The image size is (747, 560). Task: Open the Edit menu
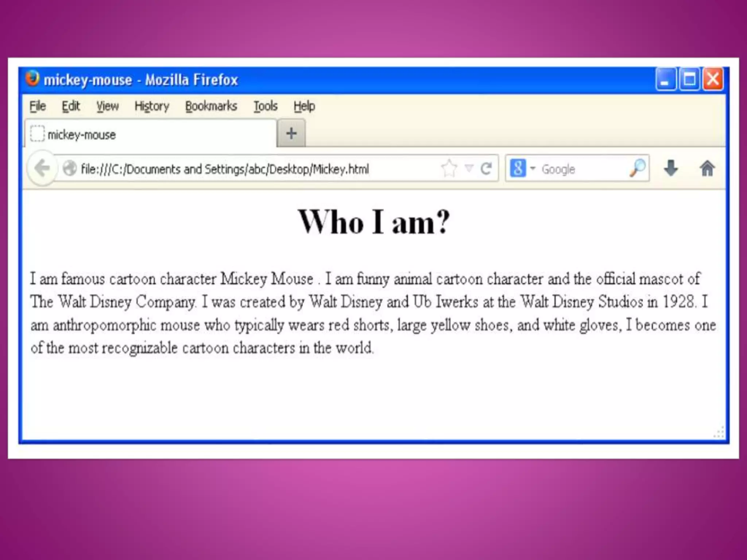tap(70, 106)
